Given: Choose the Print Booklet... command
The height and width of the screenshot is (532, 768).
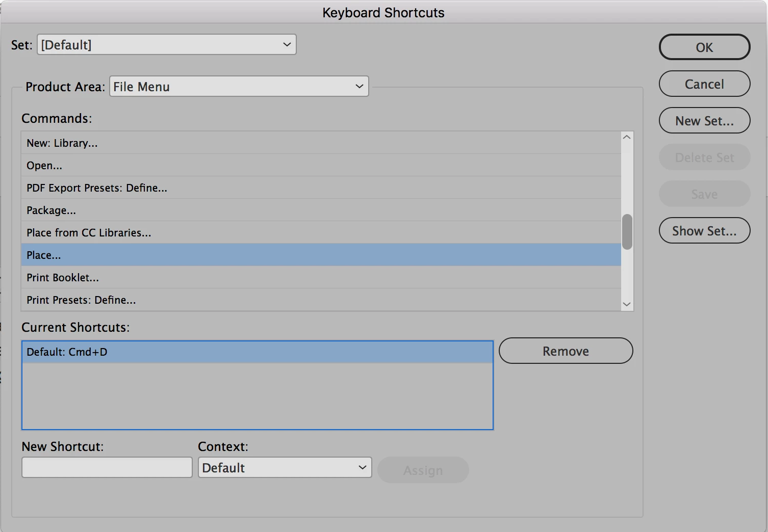Looking at the screenshot, I should (x=321, y=277).
